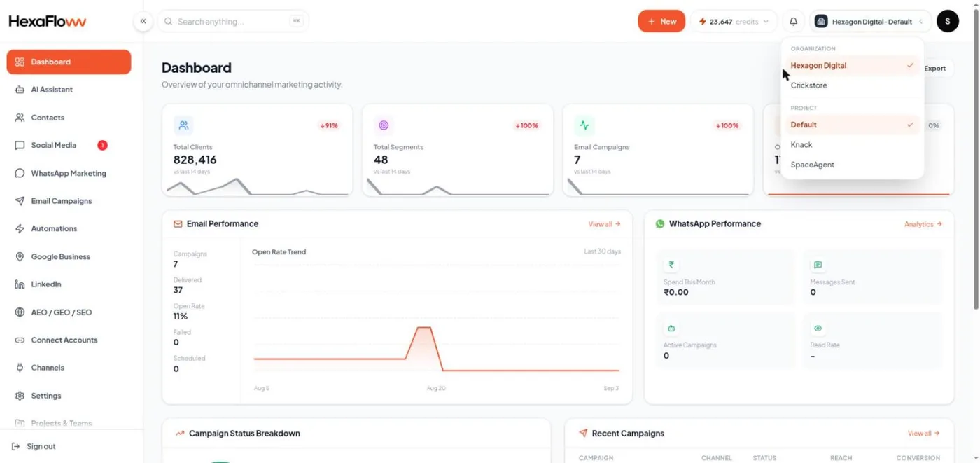980x463 pixels.
Task: Click the Dashboard grid icon in sidebar
Action: (20, 62)
